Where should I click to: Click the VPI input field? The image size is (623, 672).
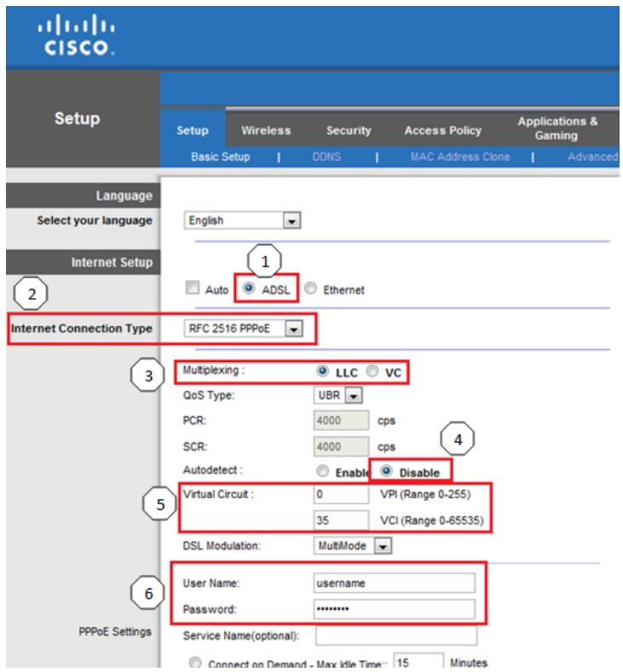341,495
